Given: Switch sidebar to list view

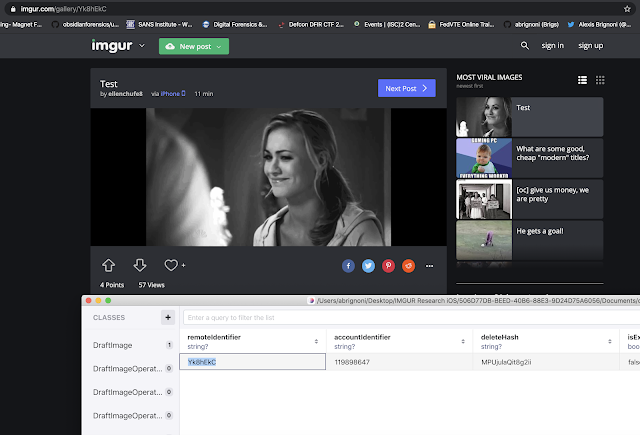Looking at the screenshot, I should 582,80.
